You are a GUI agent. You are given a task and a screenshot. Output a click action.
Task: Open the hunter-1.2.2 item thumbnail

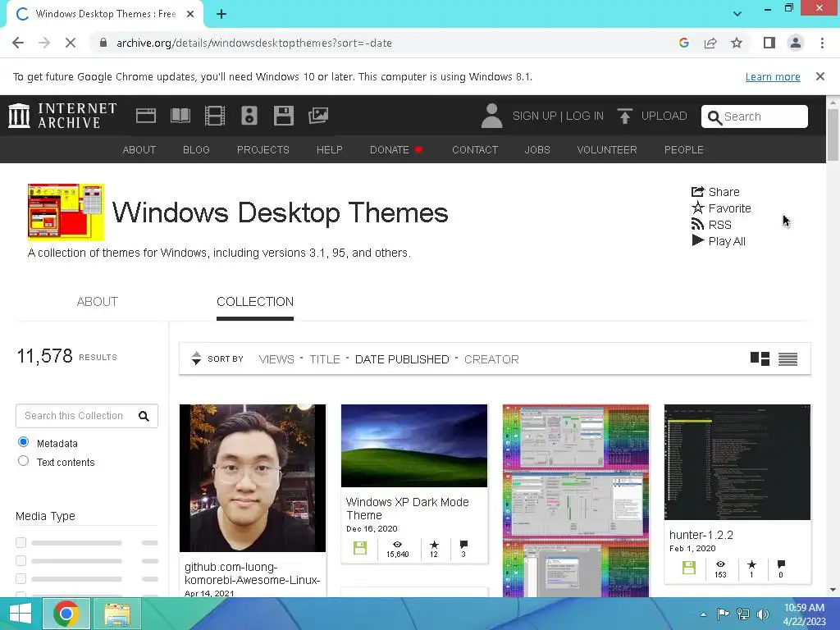pyautogui.click(x=737, y=462)
